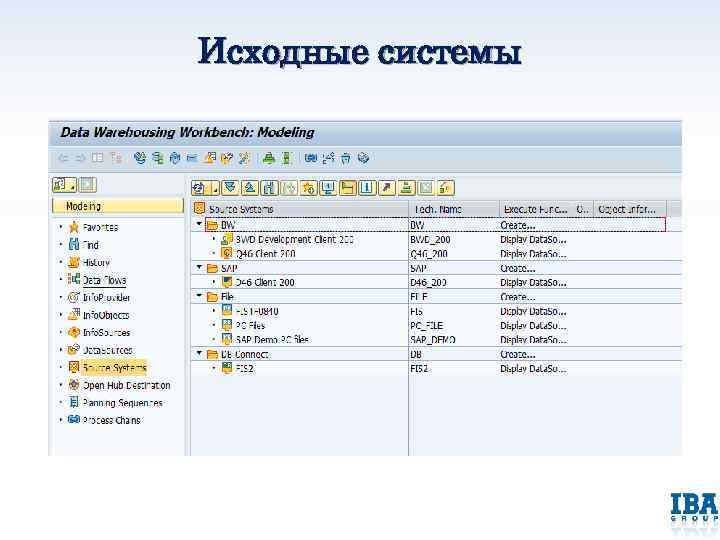This screenshot has height=540, width=720.
Task: Click the BWD_200 technical name cell
Action: [430, 240]
